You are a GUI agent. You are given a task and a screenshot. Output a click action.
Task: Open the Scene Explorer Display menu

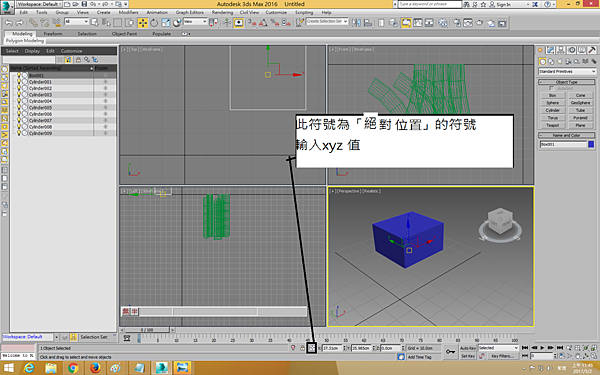click(32, 51)
